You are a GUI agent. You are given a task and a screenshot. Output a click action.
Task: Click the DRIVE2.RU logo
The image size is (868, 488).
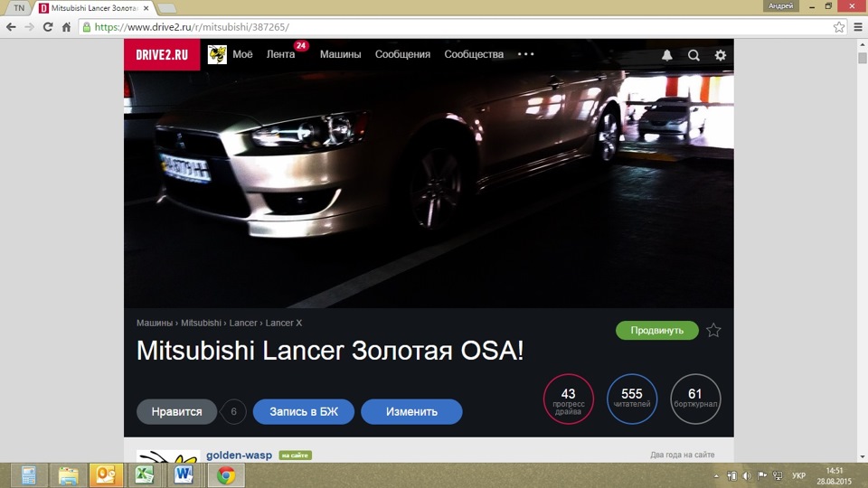(x=162, y=55)
